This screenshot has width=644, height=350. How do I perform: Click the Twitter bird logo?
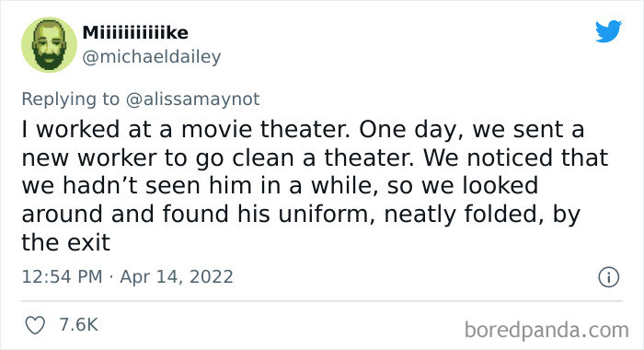[x=609, y=31]
